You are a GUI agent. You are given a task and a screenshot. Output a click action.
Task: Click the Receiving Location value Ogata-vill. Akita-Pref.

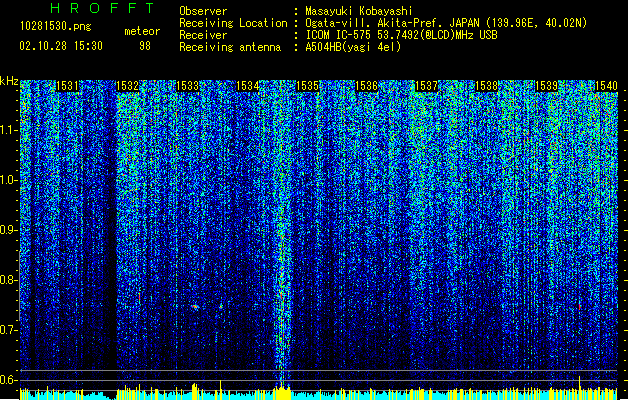(x=374, y=23)
